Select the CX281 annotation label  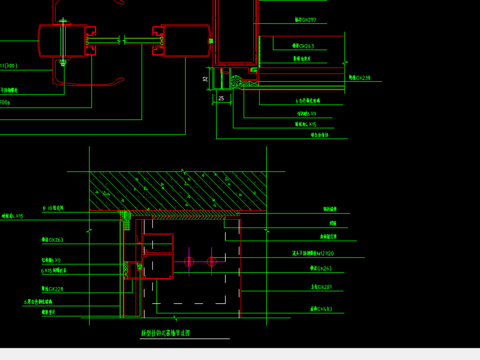pos(321,287)
